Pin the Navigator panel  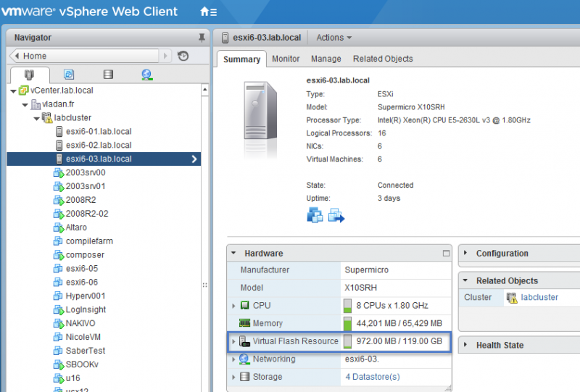point(202,38)
